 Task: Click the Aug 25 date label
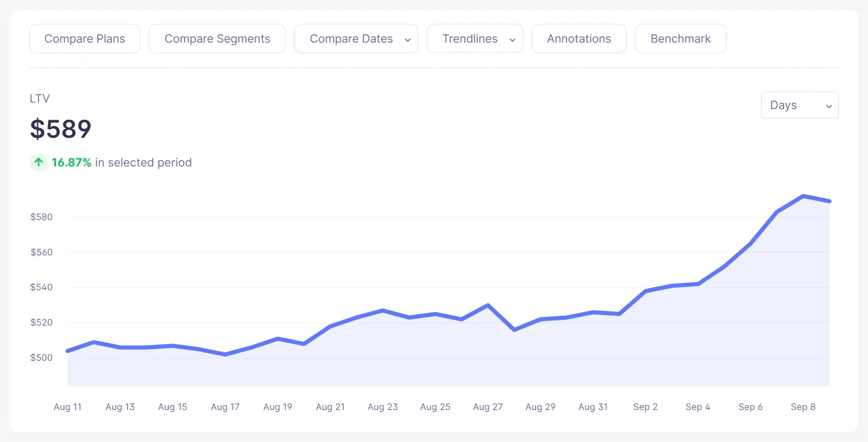tap(435, 407)
